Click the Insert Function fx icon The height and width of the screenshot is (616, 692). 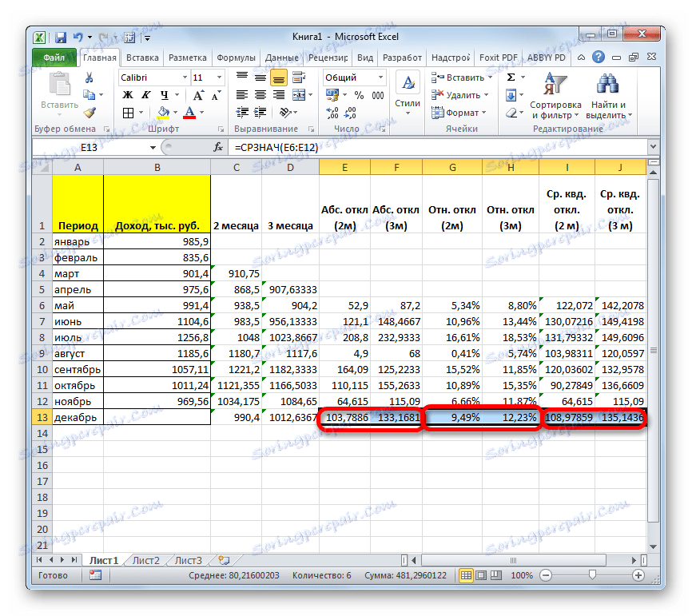(x=220, y=146)
